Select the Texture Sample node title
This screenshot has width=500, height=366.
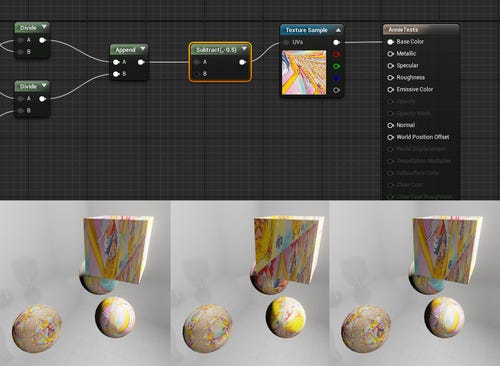click(306, 30)
